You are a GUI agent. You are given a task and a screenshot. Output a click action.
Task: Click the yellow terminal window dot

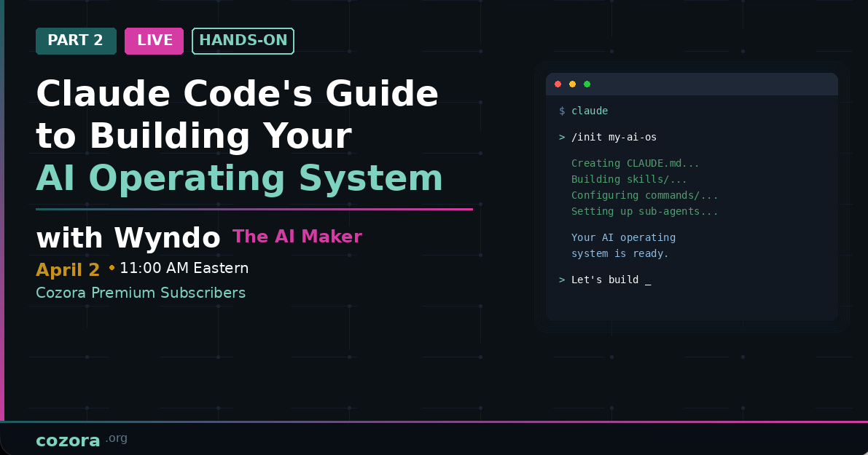[x=572, y=84]
